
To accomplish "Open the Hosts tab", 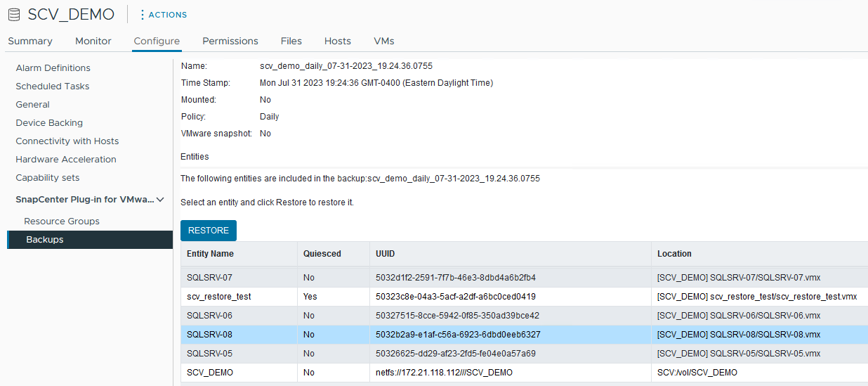I will pos(338,41).
